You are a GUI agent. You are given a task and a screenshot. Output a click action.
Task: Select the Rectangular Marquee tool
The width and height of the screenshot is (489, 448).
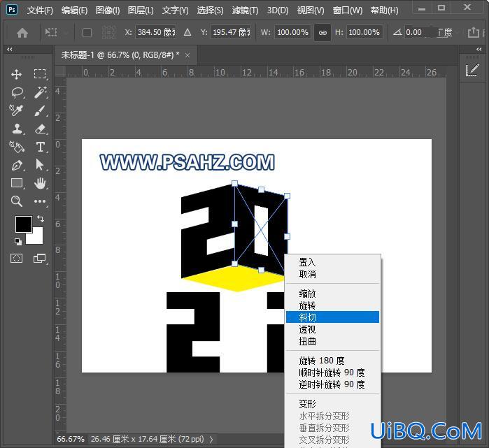tap(40, 74)
